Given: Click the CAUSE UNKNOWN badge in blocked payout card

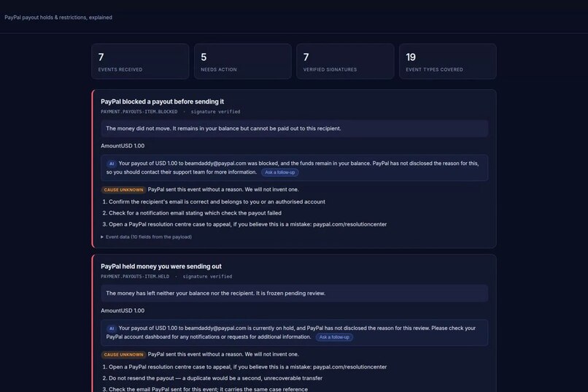Looking at the screenshot, I should [123, 190].
